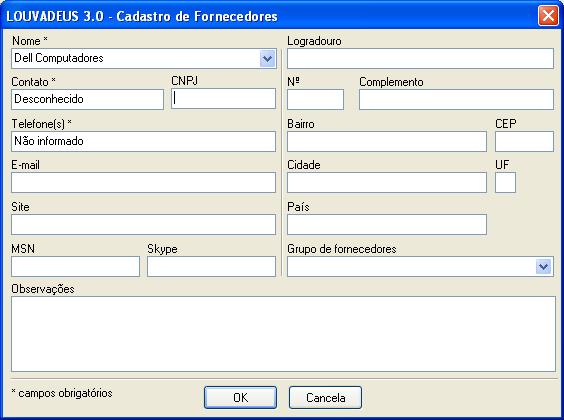
Task: Click the Site input field
Action: (144, 225)
